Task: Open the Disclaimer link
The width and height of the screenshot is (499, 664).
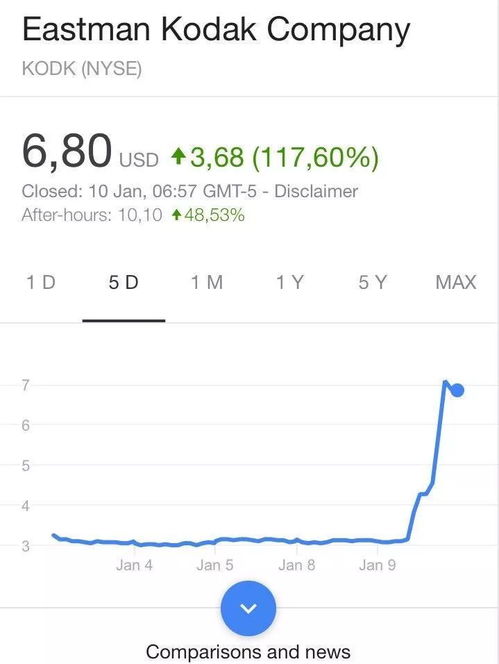Action: (x=316, y=191)
